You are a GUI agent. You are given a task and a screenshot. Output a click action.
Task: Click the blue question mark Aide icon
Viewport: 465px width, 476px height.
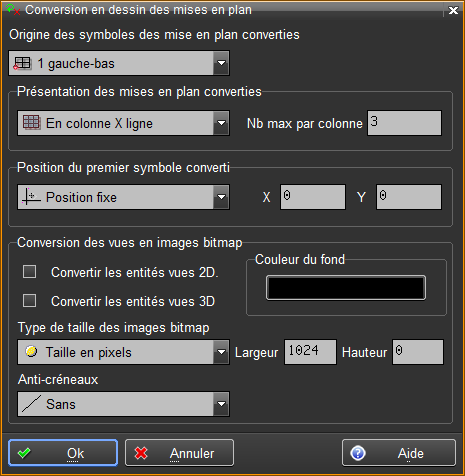[x=358, y=453]
